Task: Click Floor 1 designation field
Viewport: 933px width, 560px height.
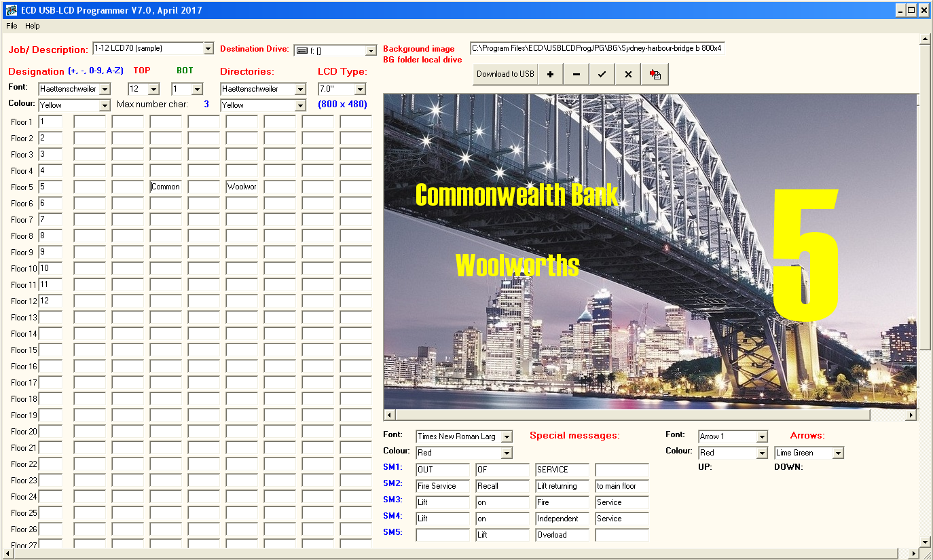Action: tap(50, 122)
